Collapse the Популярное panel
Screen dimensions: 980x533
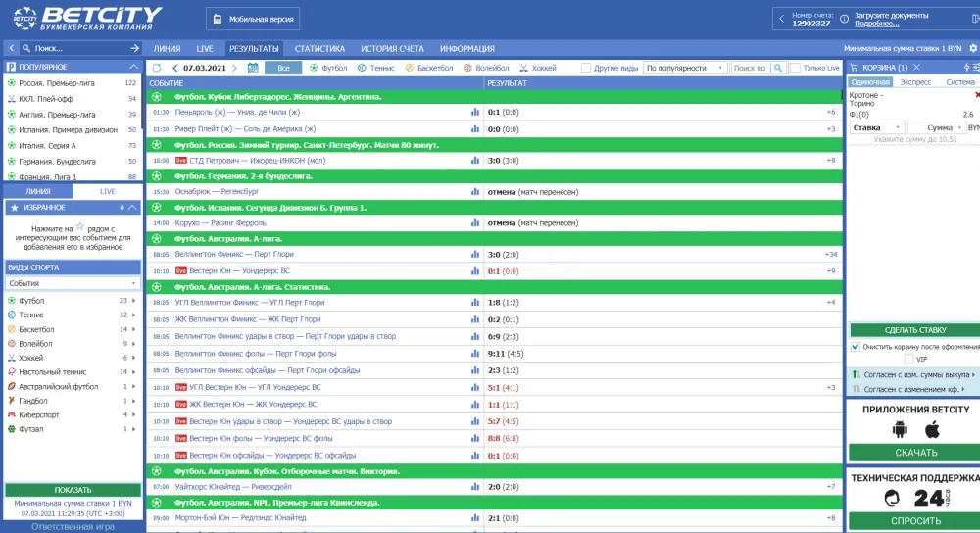[134, 67]
